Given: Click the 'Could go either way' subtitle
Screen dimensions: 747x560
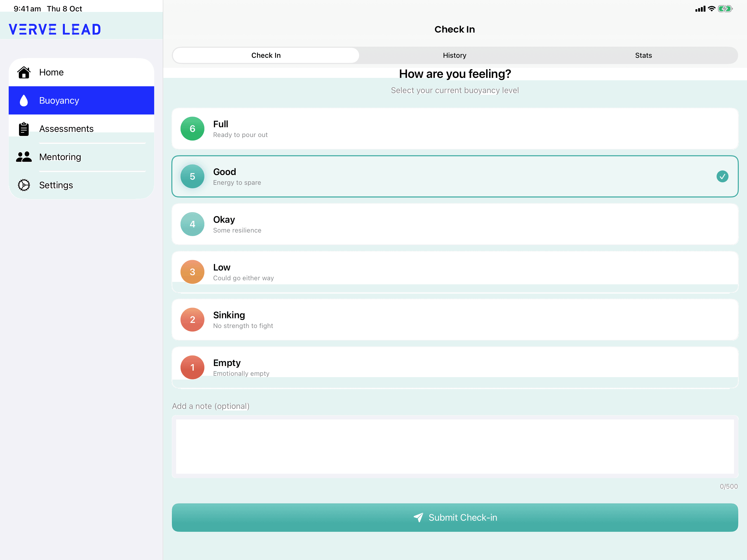Looking at the screenshot, I should 243,278.
